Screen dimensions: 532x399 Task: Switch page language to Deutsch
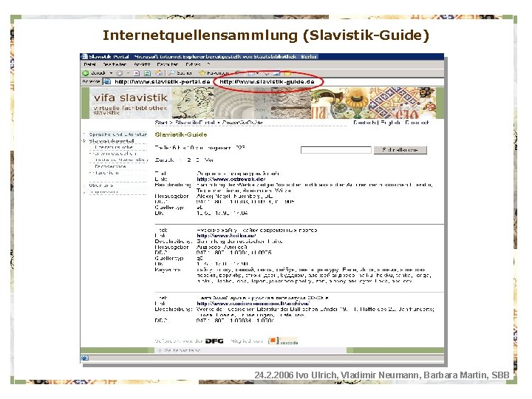[x=364, y=123]
